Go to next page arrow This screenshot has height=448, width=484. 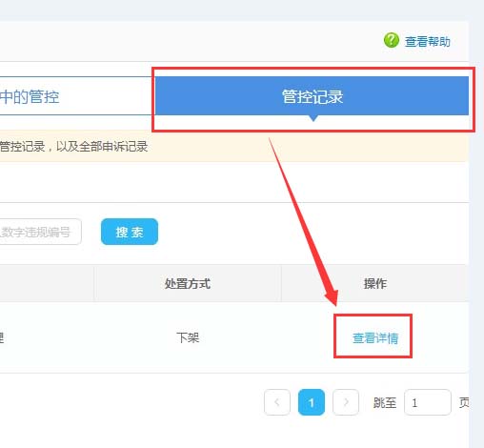(346, 402)
